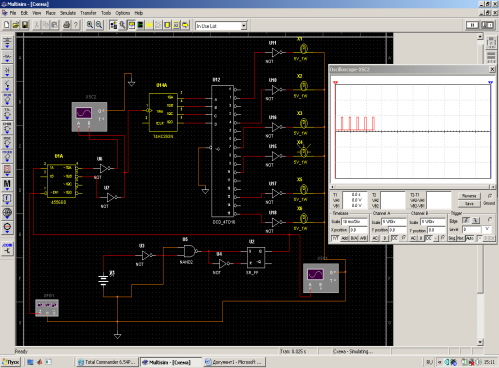499x368 pixels.
Task: Flip the simulation run switch
Action: pyautogui.click(x=488, y=25)
